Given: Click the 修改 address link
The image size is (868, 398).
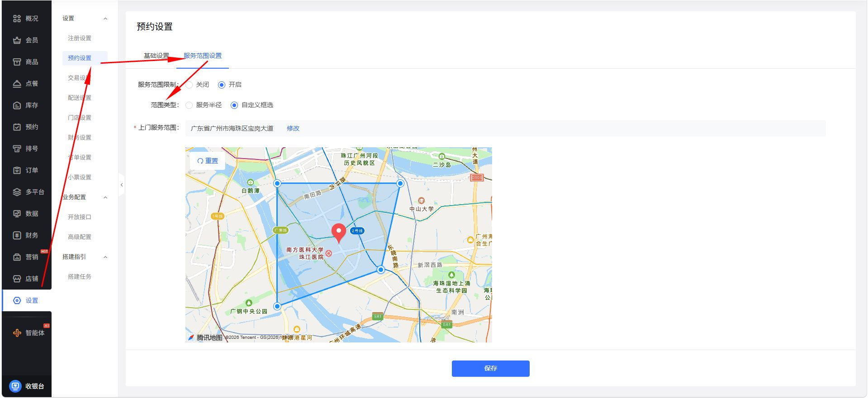Looking at the screenshot, I should [293, 128].
